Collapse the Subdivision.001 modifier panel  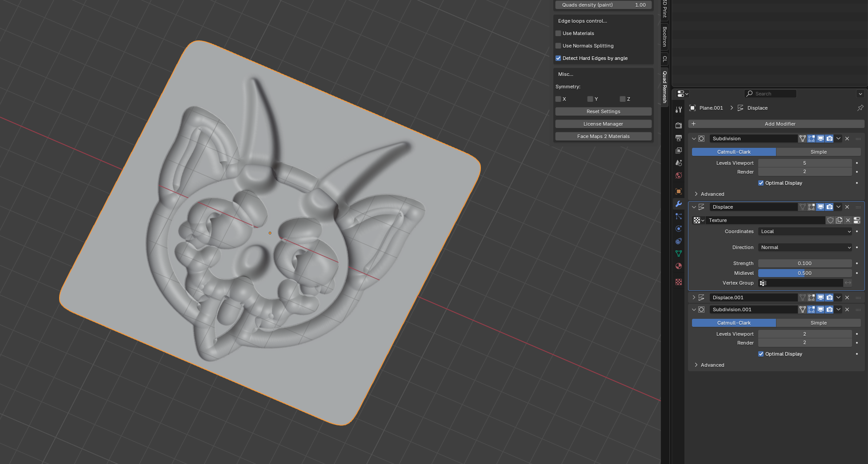[x=694, y=309]
